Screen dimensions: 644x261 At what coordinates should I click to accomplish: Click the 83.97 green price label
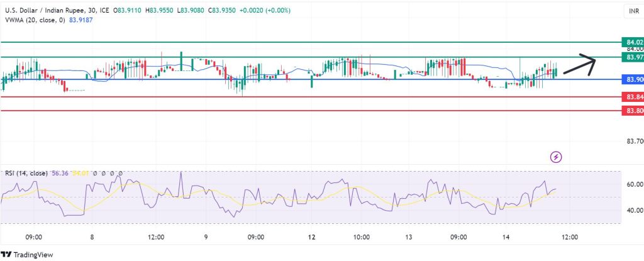pos(633,57)
